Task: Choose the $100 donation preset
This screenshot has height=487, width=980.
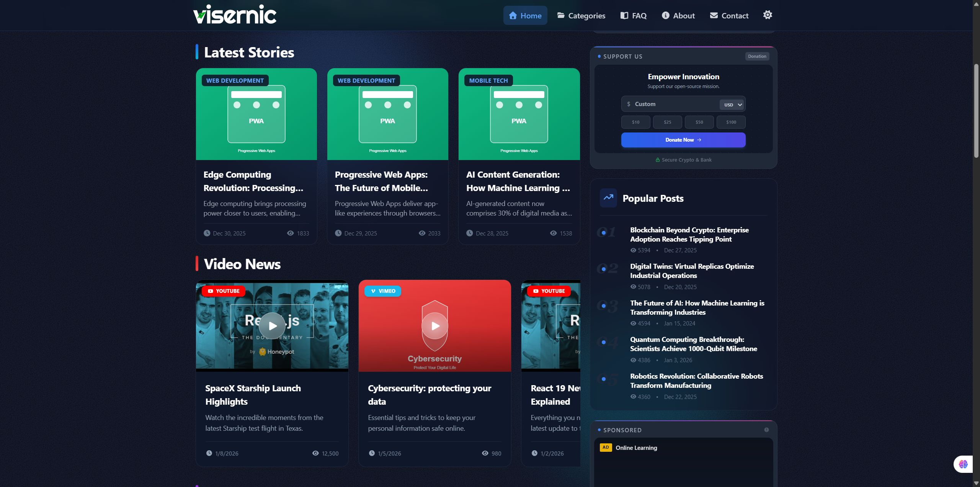Action: click(731, 122)
